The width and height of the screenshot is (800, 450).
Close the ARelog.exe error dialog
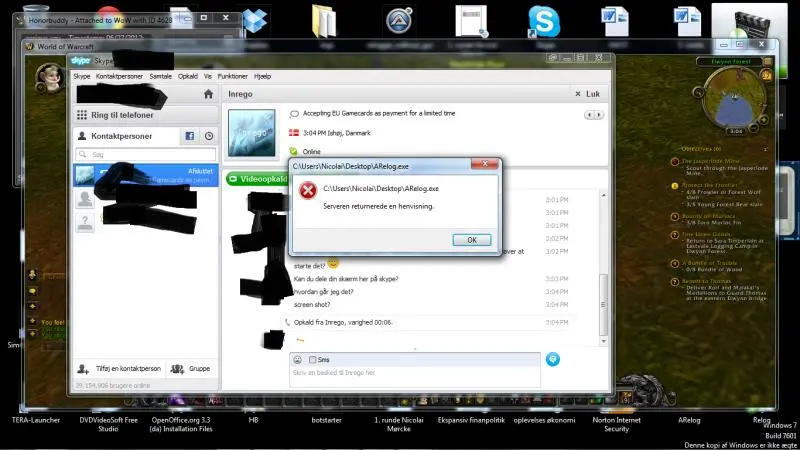click(x=485, y=163)
